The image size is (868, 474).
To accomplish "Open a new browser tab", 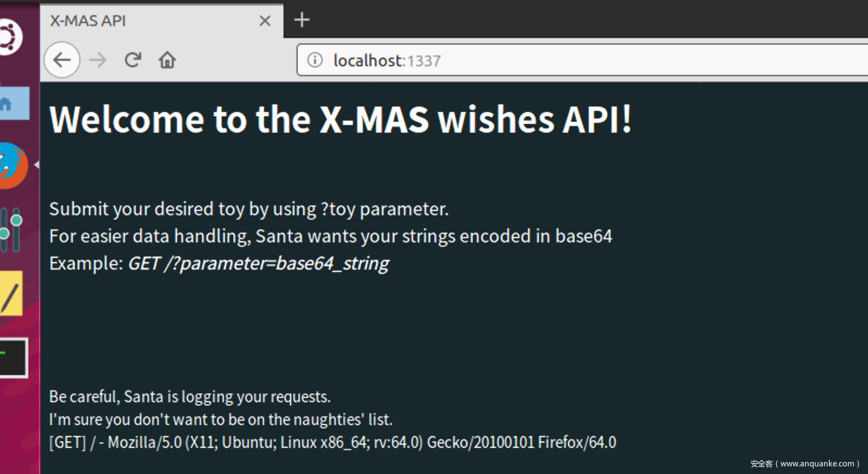I will (302, 20).
